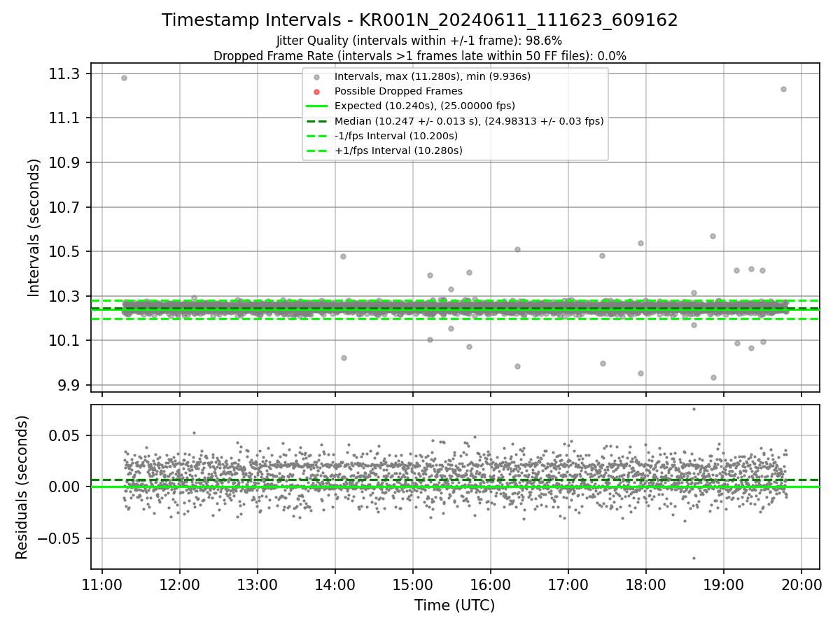Click the 'Jitter Quality' 98.6% subtitle line
Screen dimensions: 840x630
(419, 41)
